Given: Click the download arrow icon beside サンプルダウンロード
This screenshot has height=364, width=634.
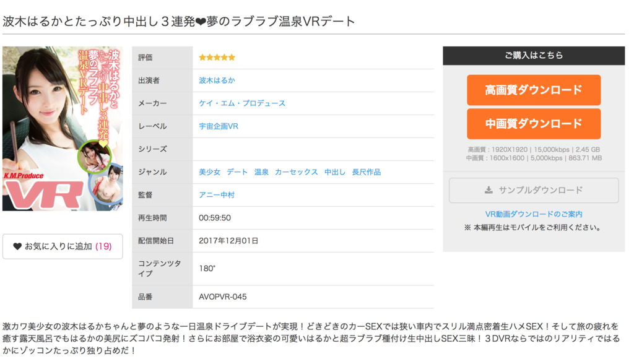Looking at the screenshot, I should tap(489, 190).
